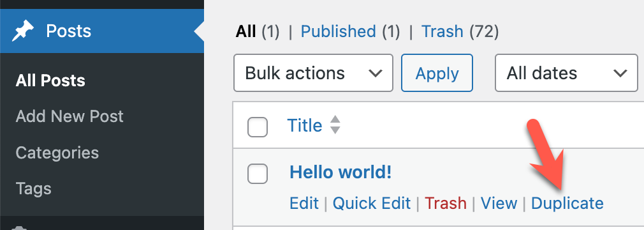Viewport: 644px width, 230px height.
Task: Expand the All dates filter dropdown
Action: pyautogui.click(x=566, y=73)
